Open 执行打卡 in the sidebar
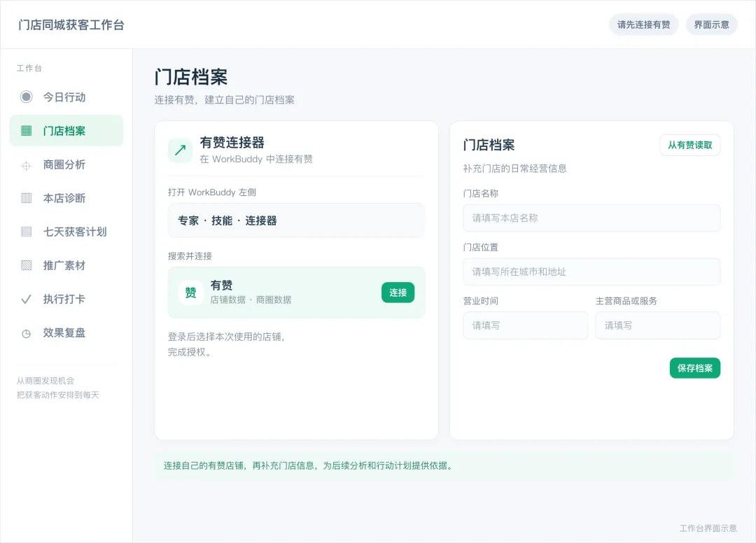The image size is (756, 543). click(x=66, y=299)
